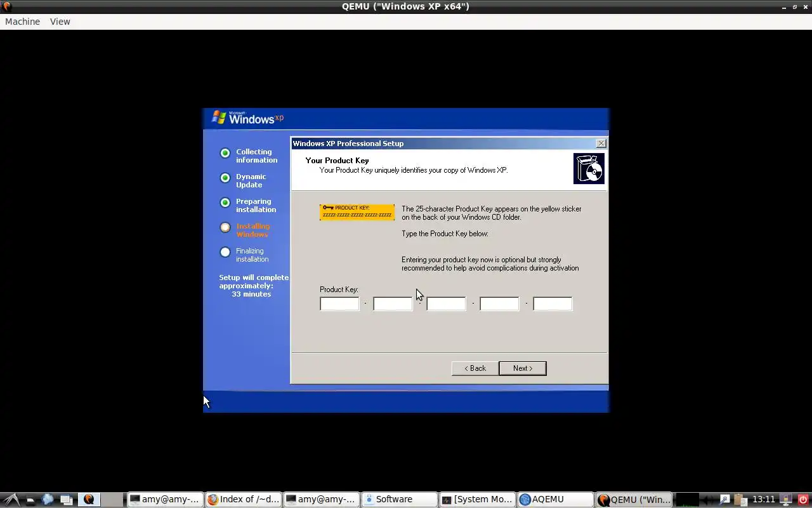Click the QEMU launcher icon in taskbar
The height and width of the screenshot is (508, 812).
(x=89, y=500)
